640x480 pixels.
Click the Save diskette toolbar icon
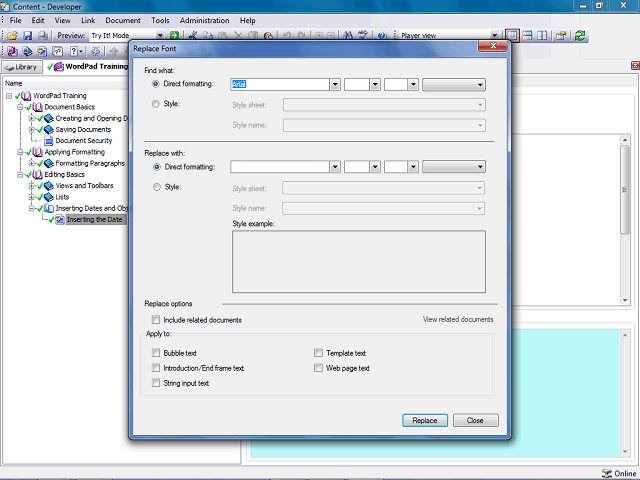click(x=27, y=36)
